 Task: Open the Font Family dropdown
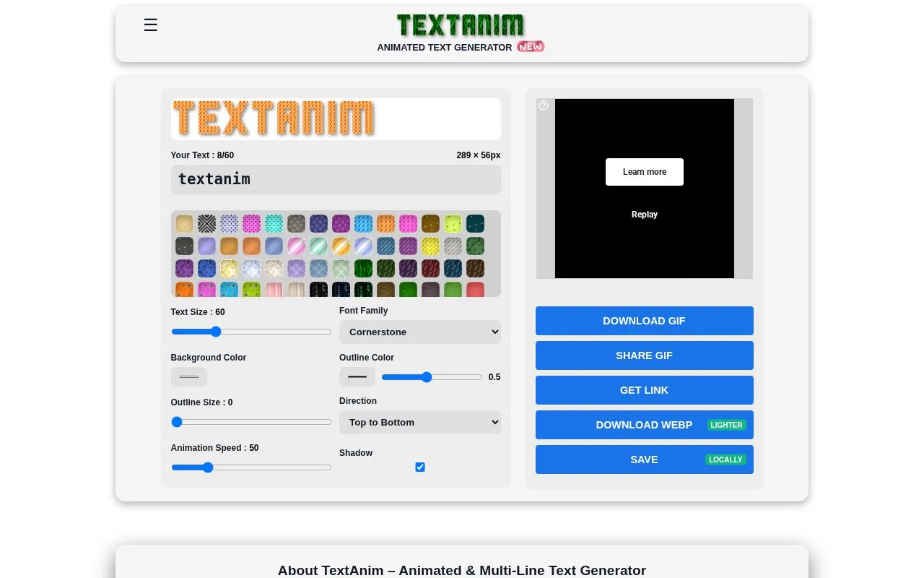pyautogui.click(x=420, y=332)
